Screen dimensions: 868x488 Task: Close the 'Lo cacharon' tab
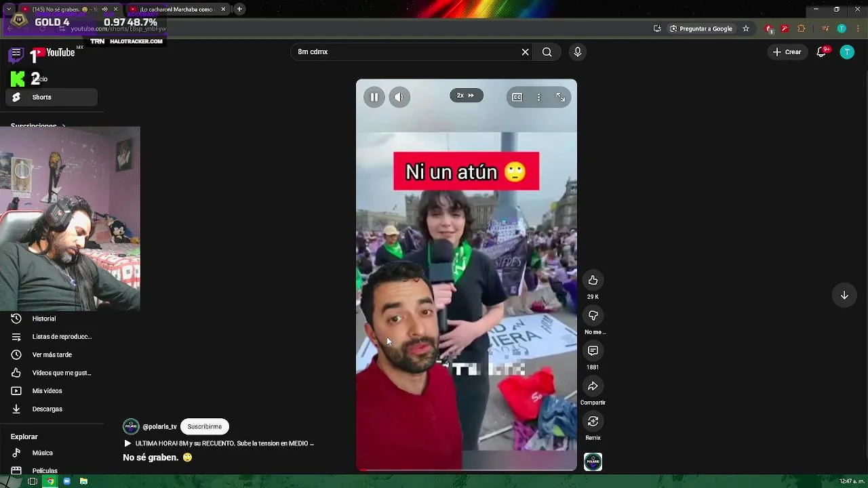tap(223, 9)
